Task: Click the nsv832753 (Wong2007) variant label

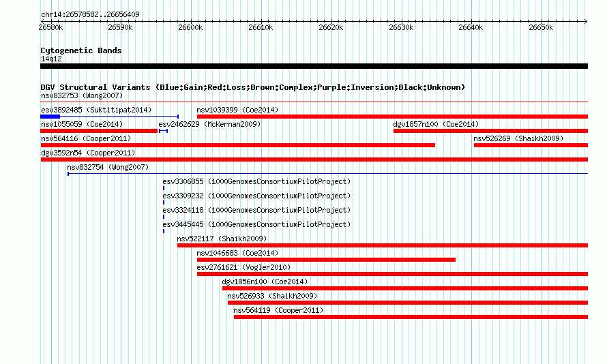Action: pyautogui.click(x=82, y=95)
